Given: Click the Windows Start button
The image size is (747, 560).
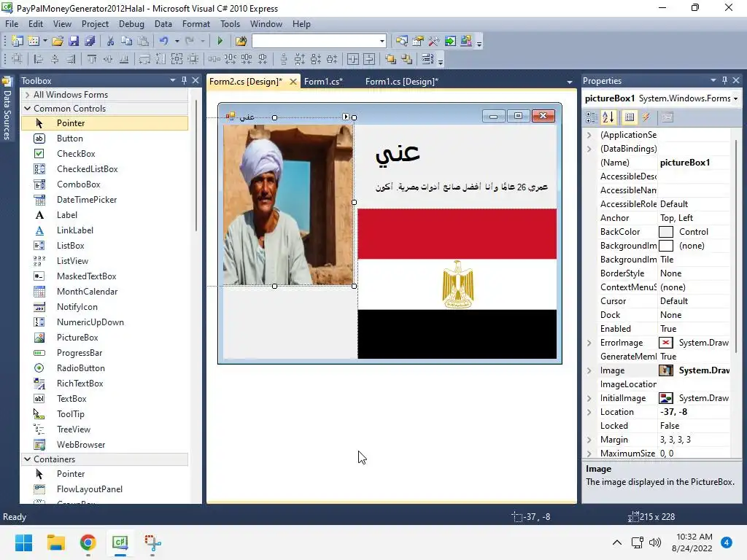Looking at the screenshot, I should click(23, 542).
